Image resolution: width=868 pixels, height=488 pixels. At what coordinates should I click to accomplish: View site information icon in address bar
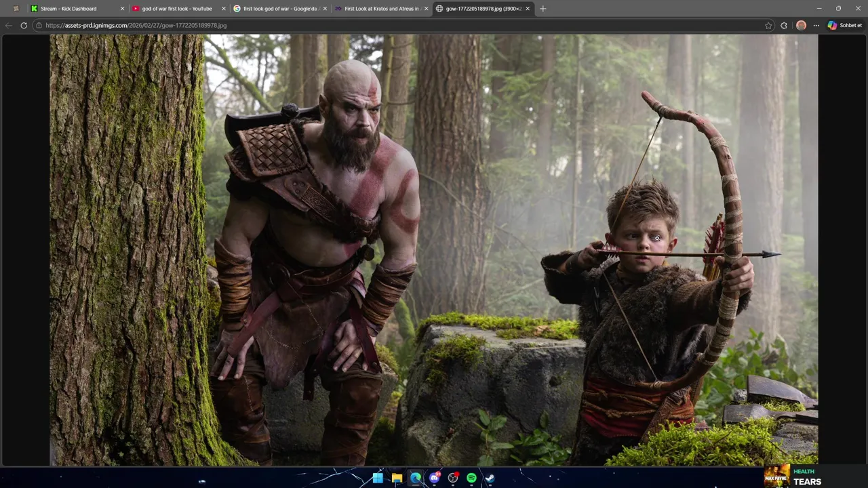tap(39, 25)
